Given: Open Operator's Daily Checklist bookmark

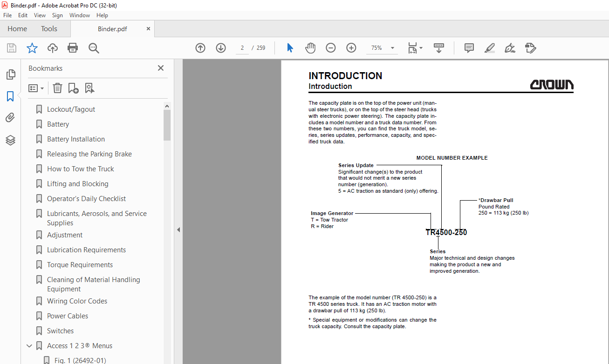Looking at the screenshot, I should click(x=86, y=199).
